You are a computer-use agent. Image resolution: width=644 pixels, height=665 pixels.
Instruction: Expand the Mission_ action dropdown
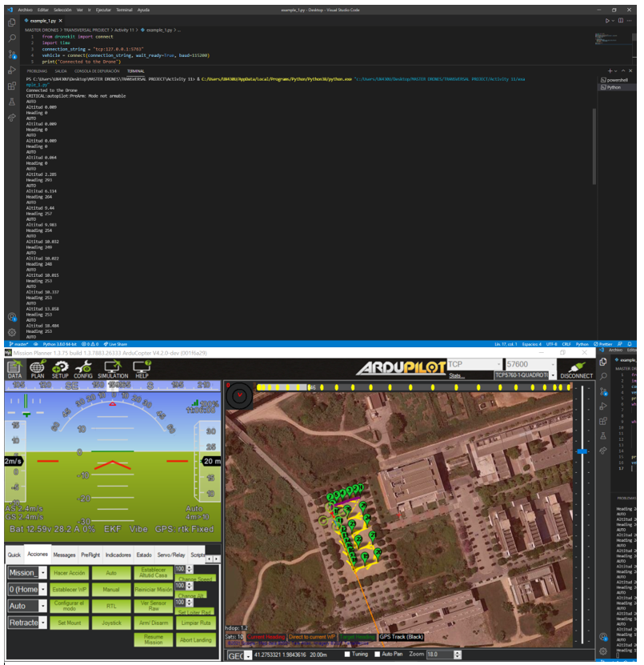(42, 573)
